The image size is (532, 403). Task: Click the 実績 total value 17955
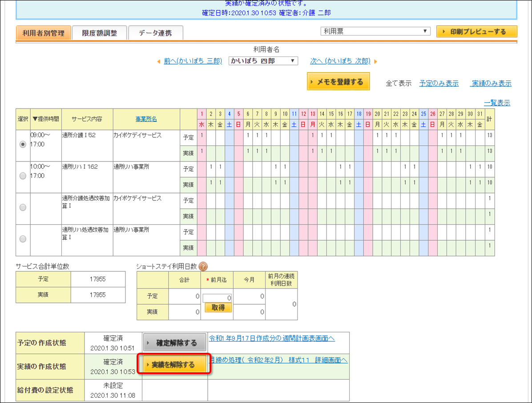click(98, 295)
